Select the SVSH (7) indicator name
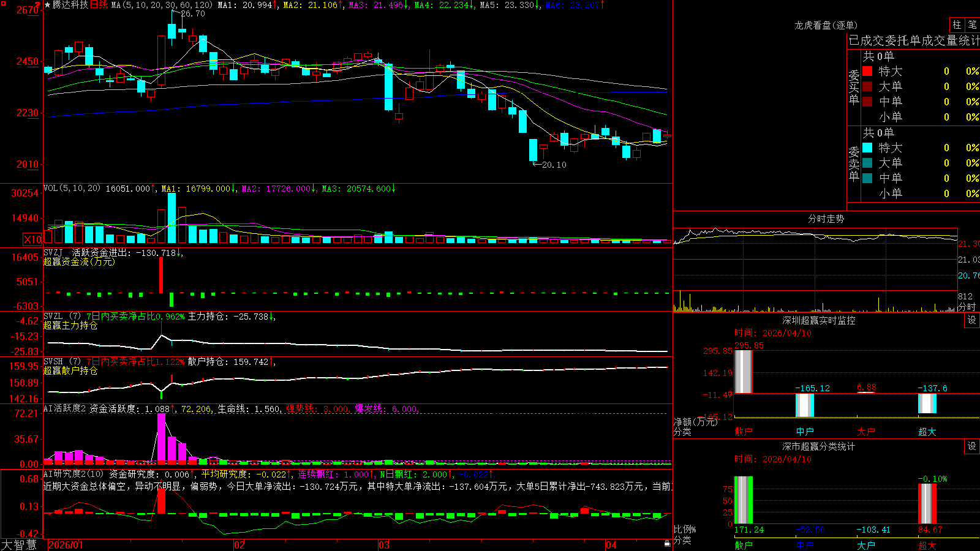The height and width of the screenshot is (551, 980). tap(62, 362)
